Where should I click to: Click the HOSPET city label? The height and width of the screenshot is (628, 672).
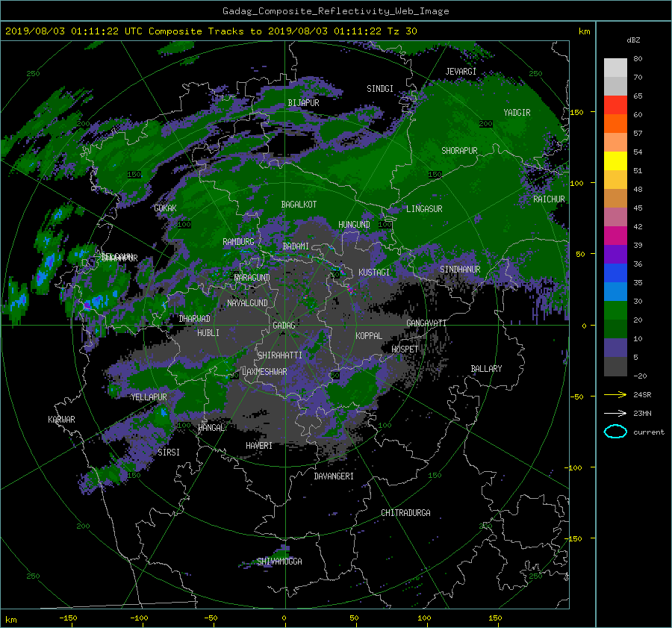pos(405,349)
